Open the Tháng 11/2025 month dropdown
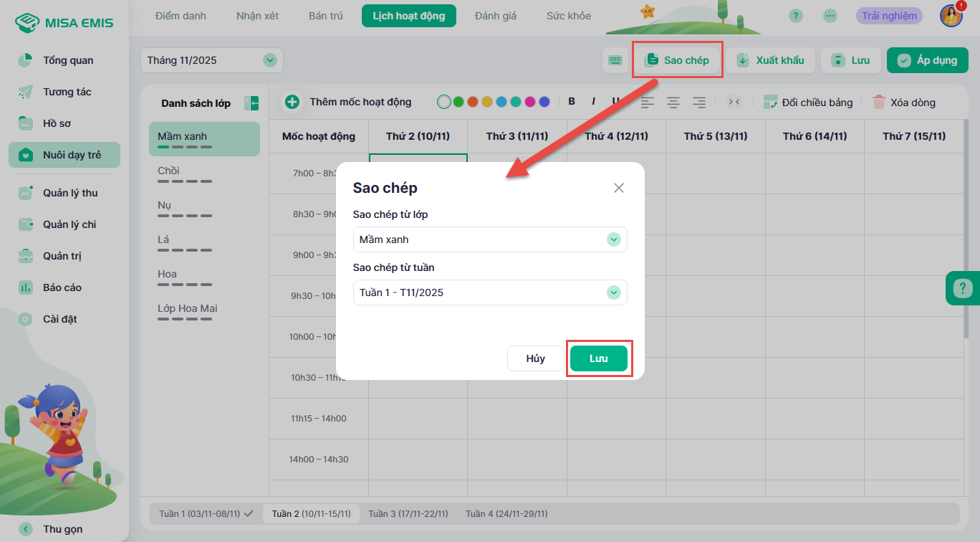980x542 pixels. (x=269, y=60)
